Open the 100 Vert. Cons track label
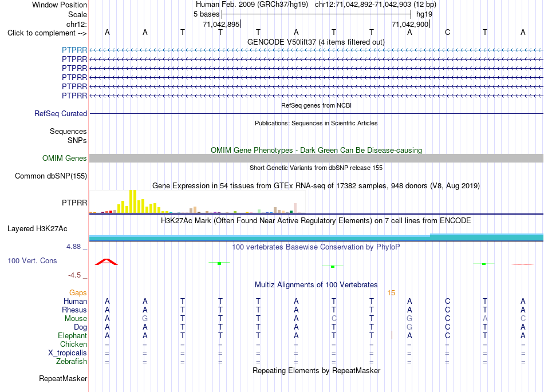This screenshot has width=544, height=392. click(x=32, y=260)
